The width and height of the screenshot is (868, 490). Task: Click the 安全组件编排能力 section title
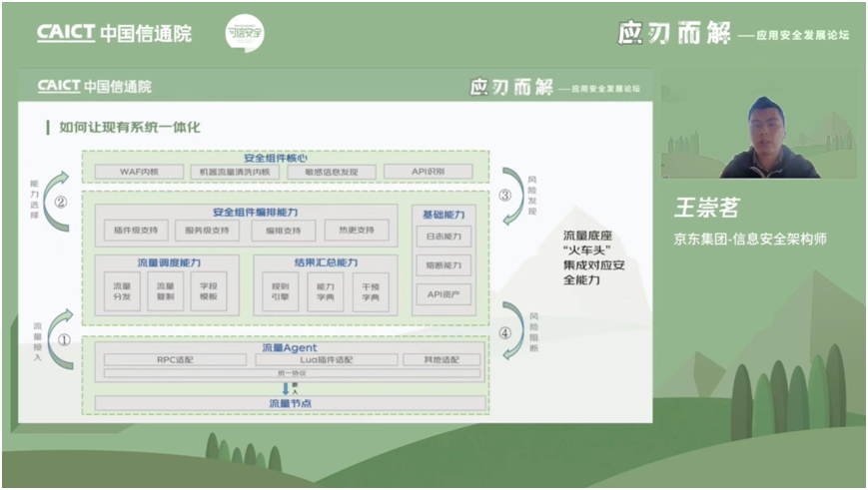pyautogui.click(x=255, y=213)
